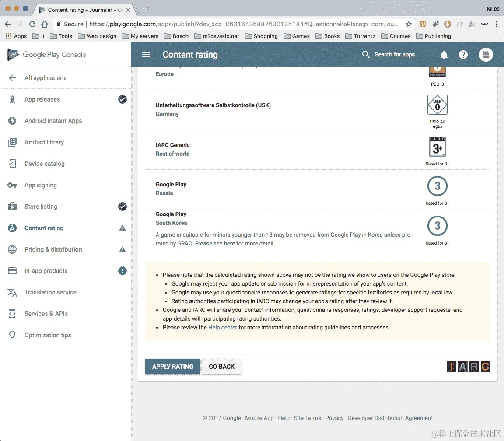The height and width of the screenshot is (441, 504).
Task: Click the IARC logo at bottom right
Action: [x=468, y=367]
